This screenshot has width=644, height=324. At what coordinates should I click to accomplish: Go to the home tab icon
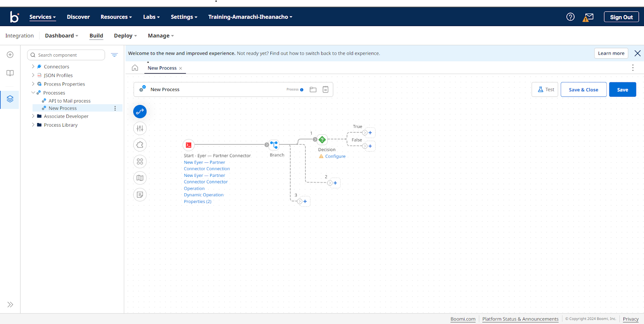pyautogui.click(x=135, y=68)
